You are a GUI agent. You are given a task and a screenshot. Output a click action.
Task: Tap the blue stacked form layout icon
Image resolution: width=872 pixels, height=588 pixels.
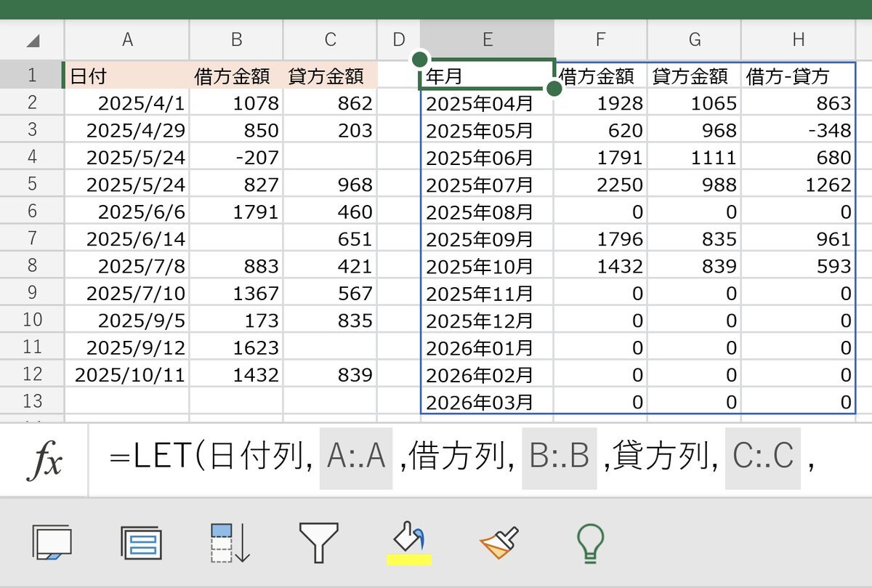[x=141, y=543]
